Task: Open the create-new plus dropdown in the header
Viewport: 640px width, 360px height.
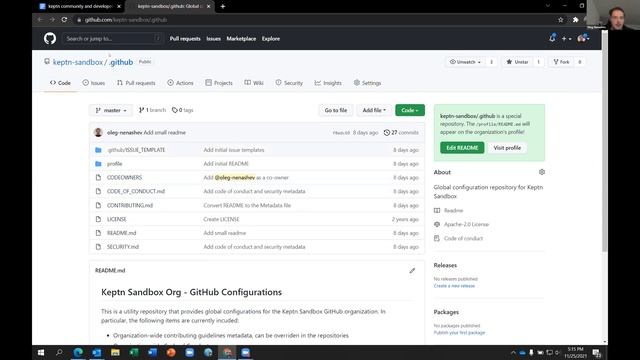Action: [566, 39]
